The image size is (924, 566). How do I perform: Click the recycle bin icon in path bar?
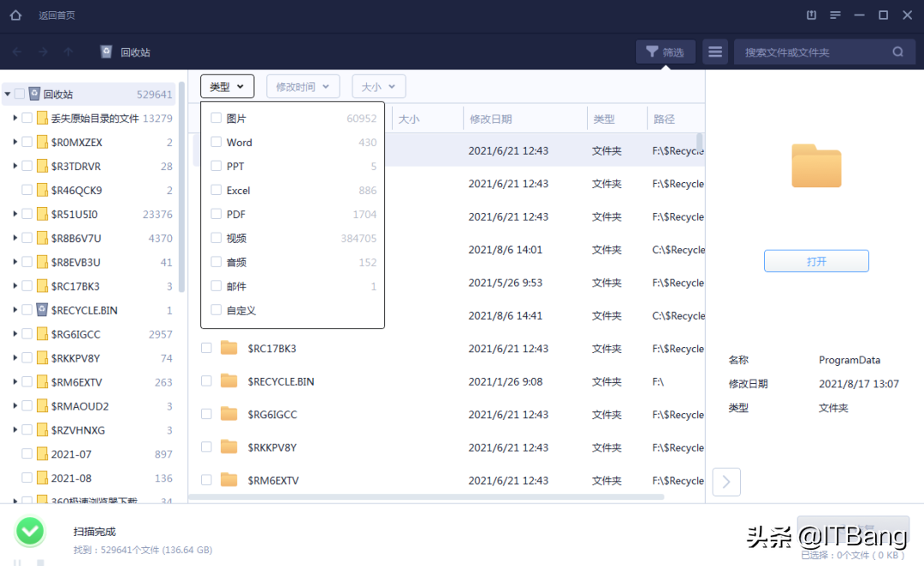pos(106,52)
